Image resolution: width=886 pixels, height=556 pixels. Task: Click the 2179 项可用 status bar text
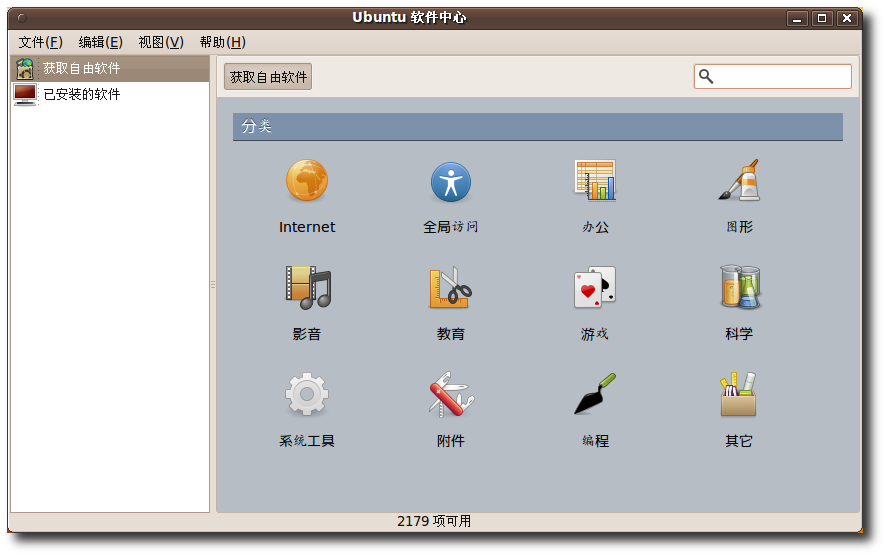[x=434, y=521]
